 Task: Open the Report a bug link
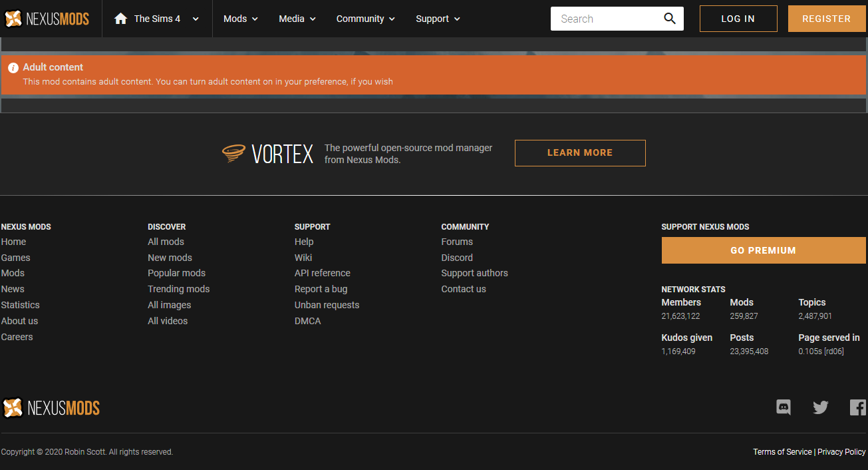(x=321, y=289)
